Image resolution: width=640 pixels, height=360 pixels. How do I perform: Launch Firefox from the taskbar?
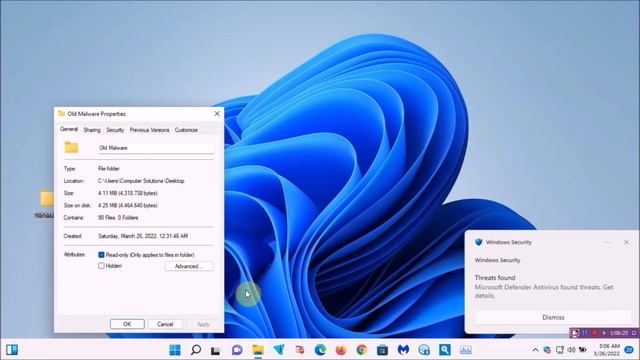point(341,350)
